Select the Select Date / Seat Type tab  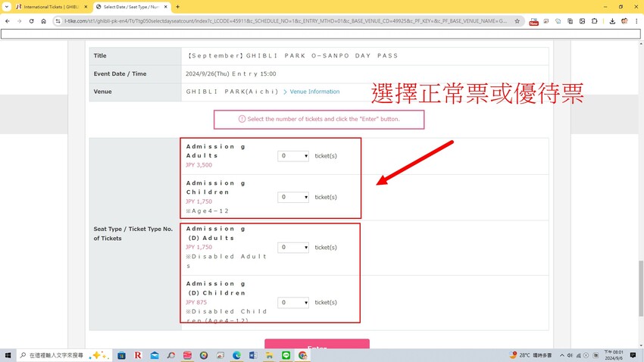(x=131, y=7)
